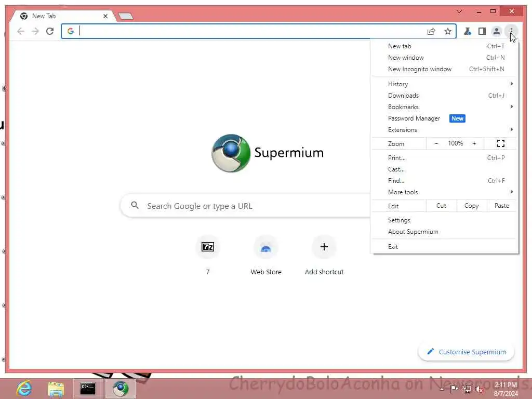Click Cut in Edit row
Image resolution: width=532 pixels, height=399 pixels.
(x=441, y=206)
